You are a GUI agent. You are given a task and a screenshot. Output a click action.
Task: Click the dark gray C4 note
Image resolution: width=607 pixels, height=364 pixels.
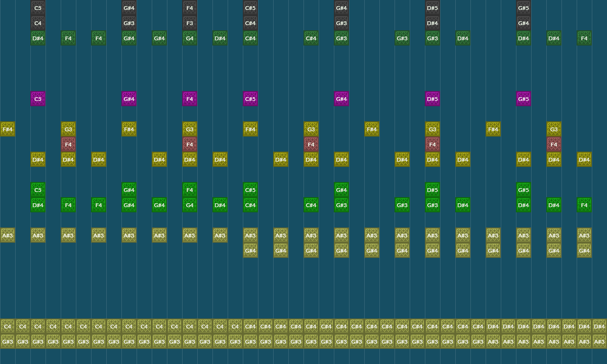tap(38, 23)
